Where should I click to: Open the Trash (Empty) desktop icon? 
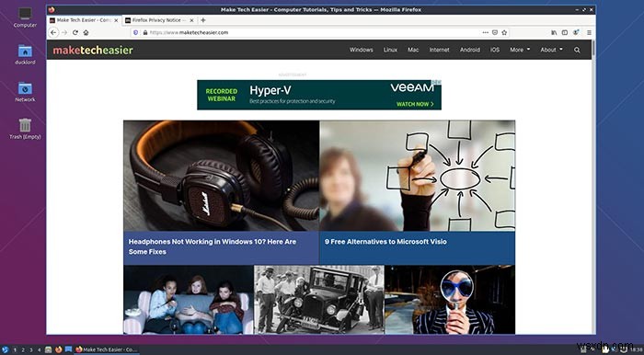[25, 129]
